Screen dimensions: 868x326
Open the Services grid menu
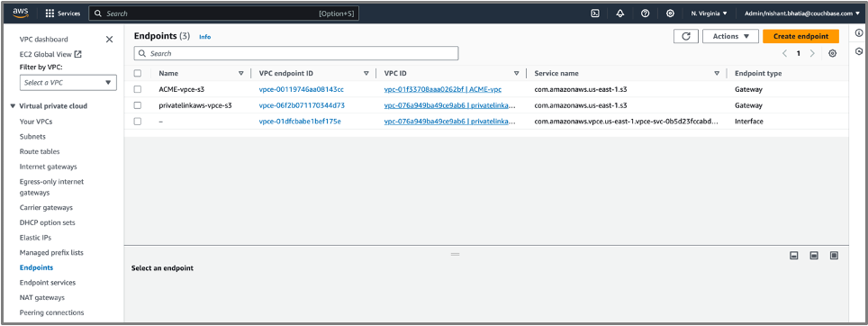[62, 14]
